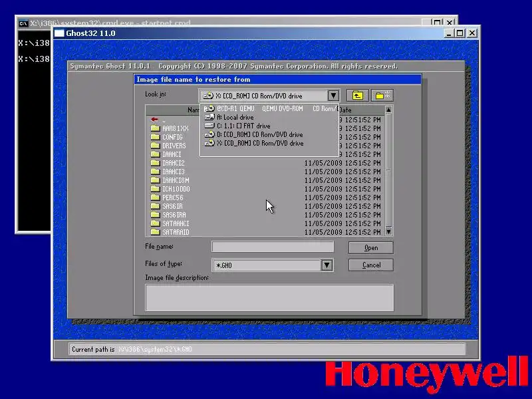Image resolution: width=532 pixels, height=399 pixels.
Task: Open the Look in dropdown arrow
Action: pos(333,96)
